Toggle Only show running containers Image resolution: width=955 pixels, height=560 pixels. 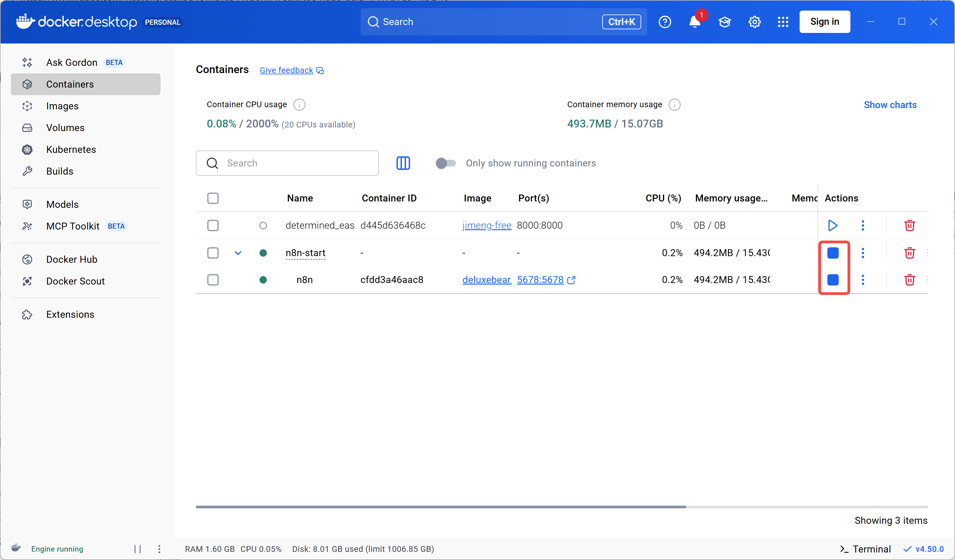(x=445, y=163)
